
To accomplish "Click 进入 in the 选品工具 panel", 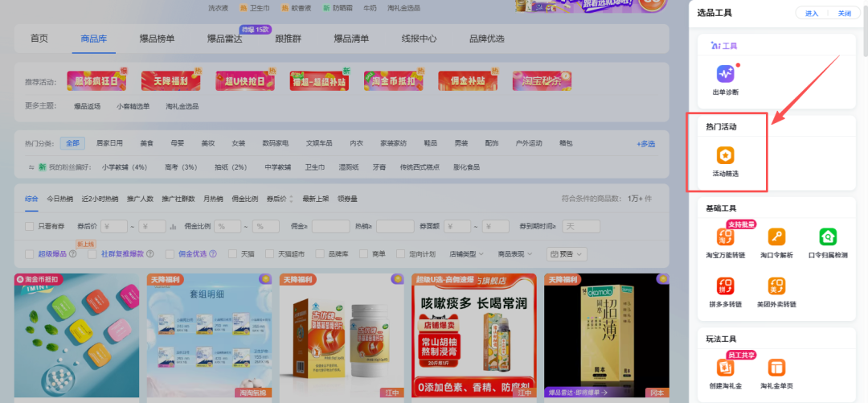I will [x=812, y=14].
